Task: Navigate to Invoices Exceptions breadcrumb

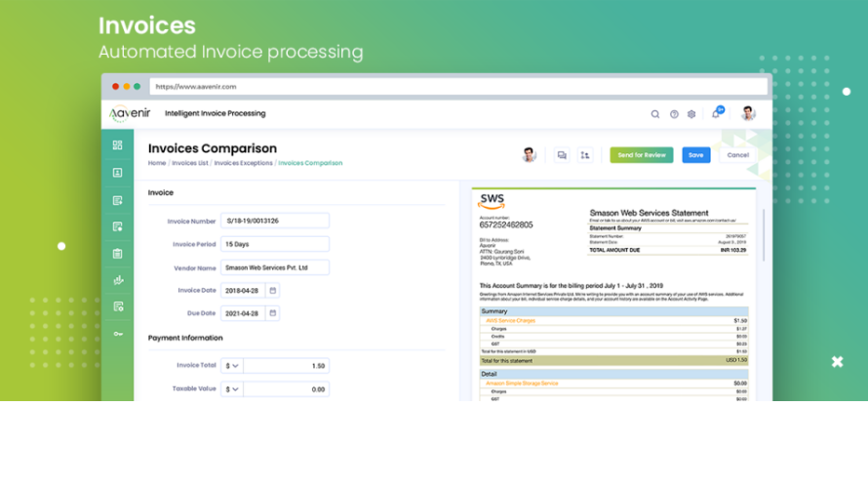Action: point(243,163)
